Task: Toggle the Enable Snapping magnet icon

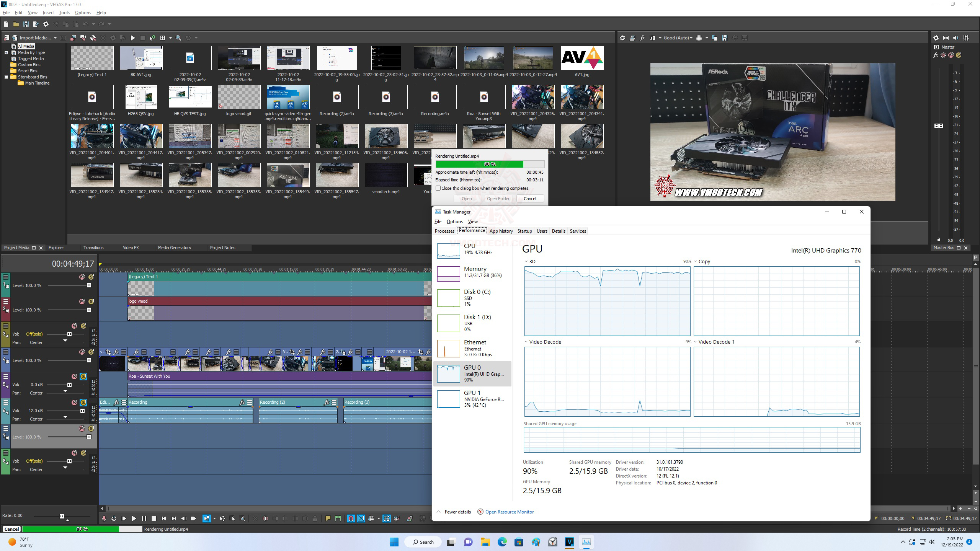Action: tap(351, 518)
